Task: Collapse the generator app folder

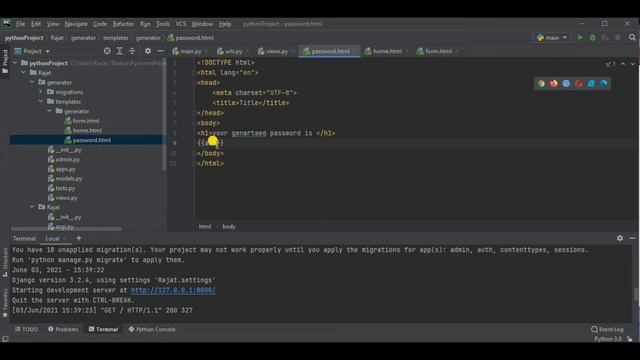Action: (32, 82)
